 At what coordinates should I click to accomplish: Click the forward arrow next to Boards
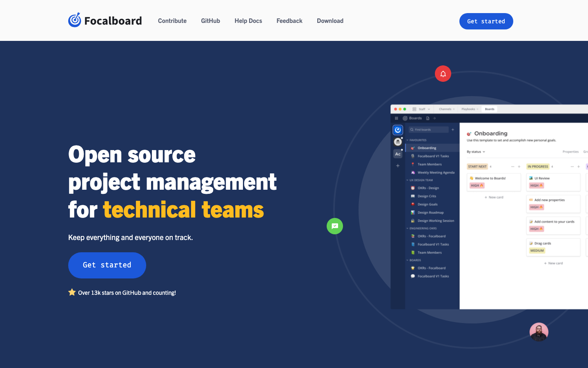point(434,118)
